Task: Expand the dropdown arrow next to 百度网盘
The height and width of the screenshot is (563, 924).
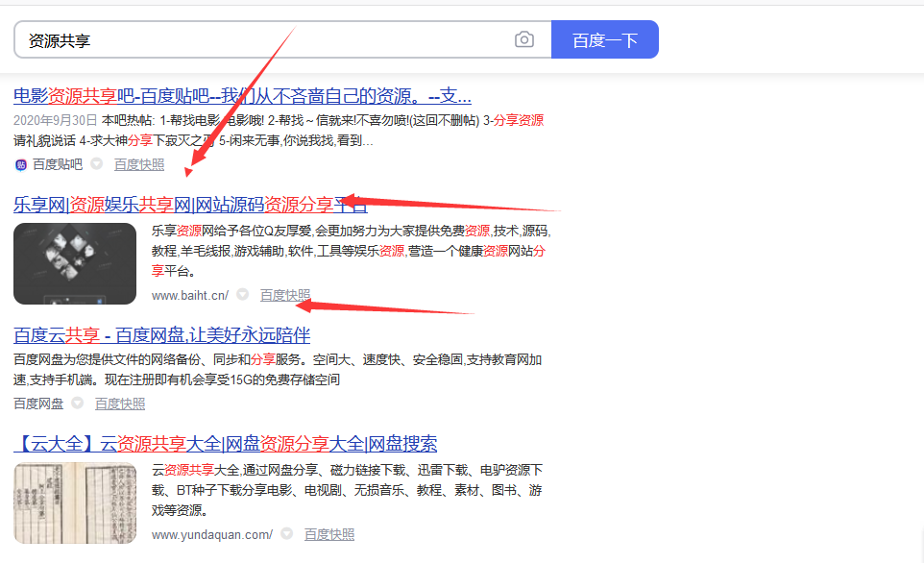Action: click(x=77, y=403)
